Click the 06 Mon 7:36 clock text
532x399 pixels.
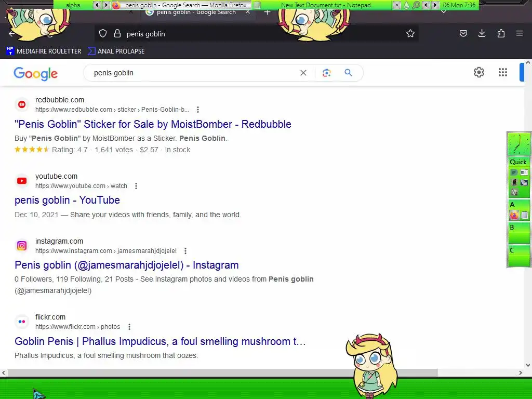pos(459,5)
